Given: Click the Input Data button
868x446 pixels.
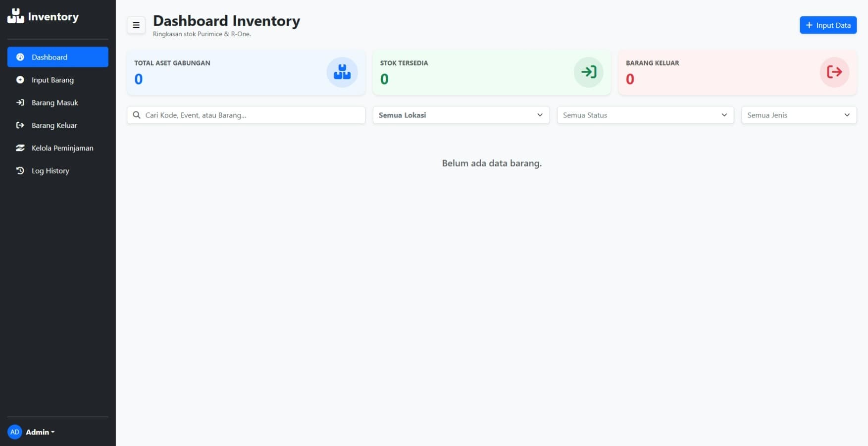Looking at the screenshot, I should click(x=828, y=25).
